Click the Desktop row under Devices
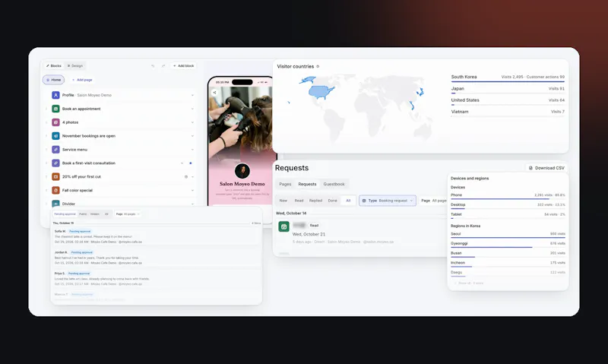 click(508, 205)
